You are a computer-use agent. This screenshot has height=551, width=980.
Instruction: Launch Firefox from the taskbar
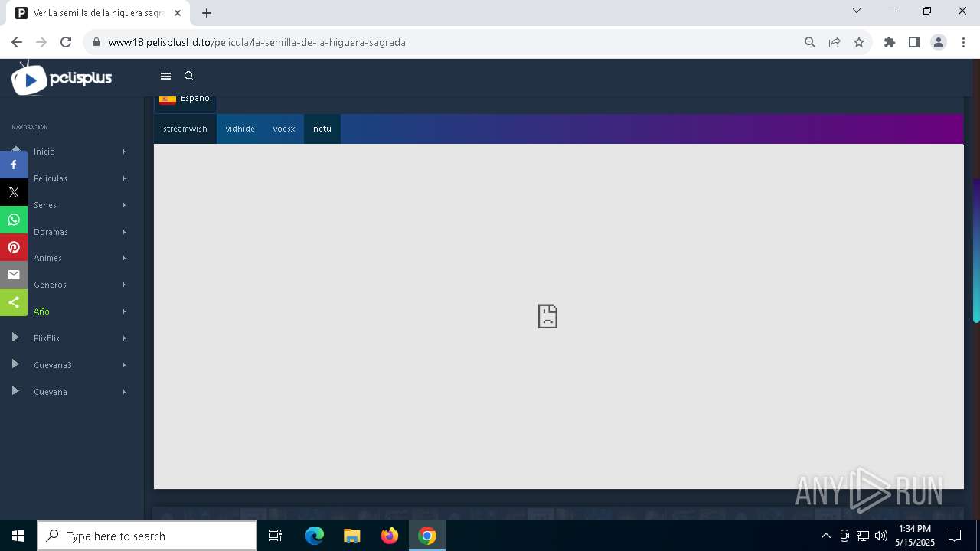click(390, 536)
